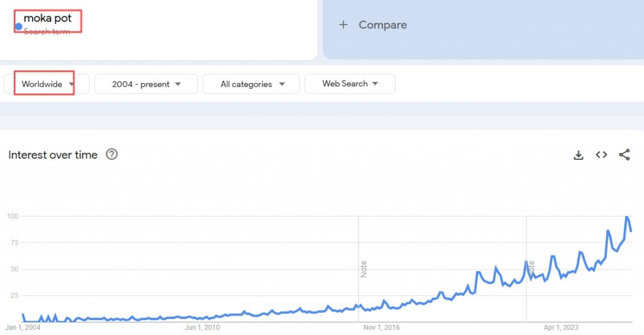Screen dimensions: 644x335
Task: Select the Note marker near Nov 1, 2016
Action: coord(364,269)
